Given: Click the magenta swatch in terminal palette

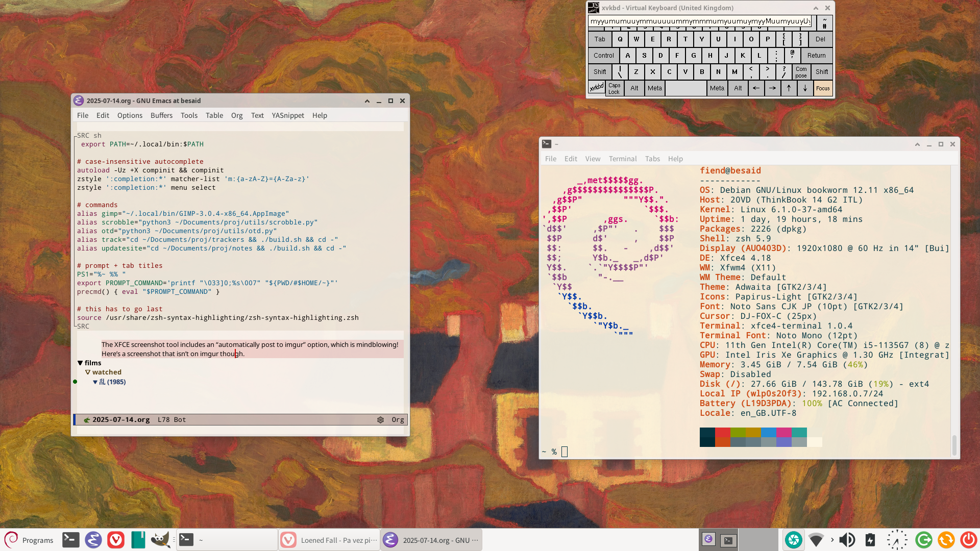Looking at the screenshot, I should point(784,433).
